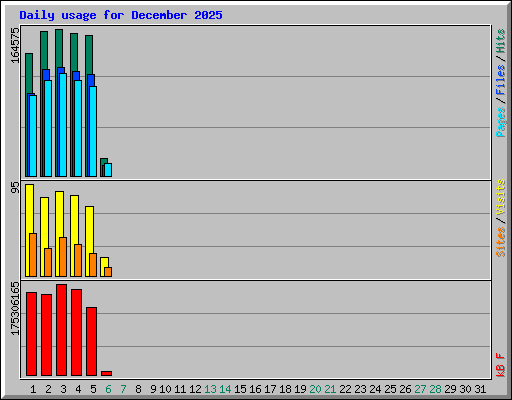
Task: Click green weekend day 21 label
Action: click(x=330, y=389)
